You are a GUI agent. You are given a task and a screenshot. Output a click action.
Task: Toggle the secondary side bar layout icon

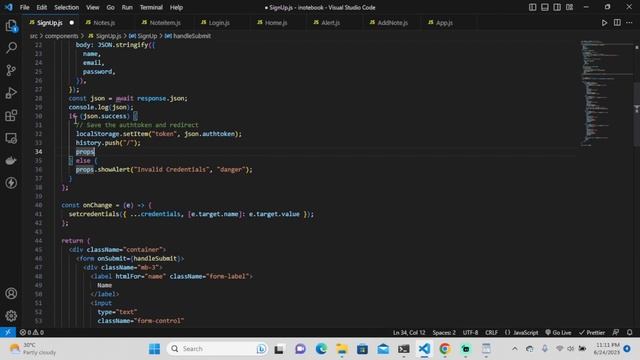pos(557,7)
